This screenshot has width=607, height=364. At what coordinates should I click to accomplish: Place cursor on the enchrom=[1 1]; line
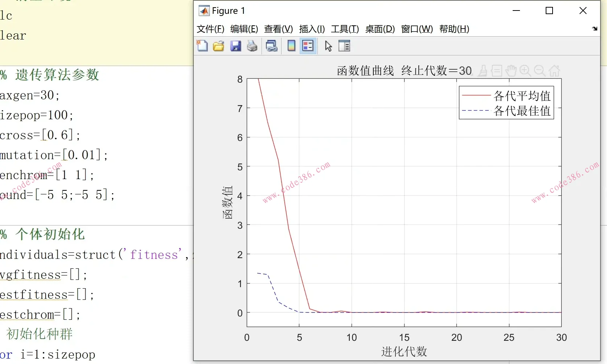point(47,175)
